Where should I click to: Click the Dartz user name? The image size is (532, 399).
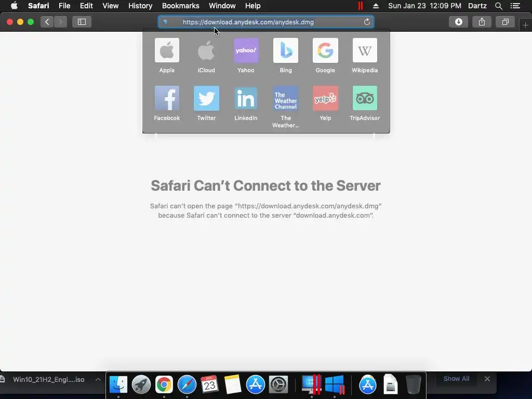477,6
